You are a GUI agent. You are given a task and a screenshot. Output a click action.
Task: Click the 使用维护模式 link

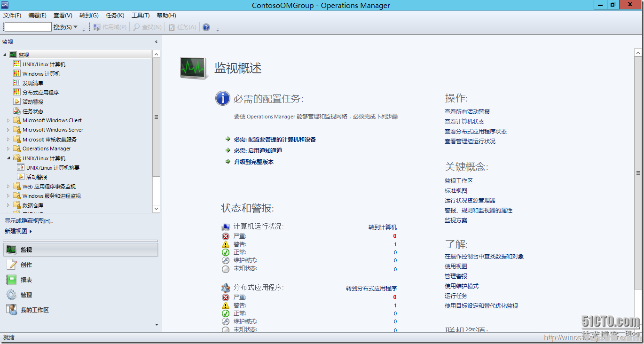(x=462, y=286)
